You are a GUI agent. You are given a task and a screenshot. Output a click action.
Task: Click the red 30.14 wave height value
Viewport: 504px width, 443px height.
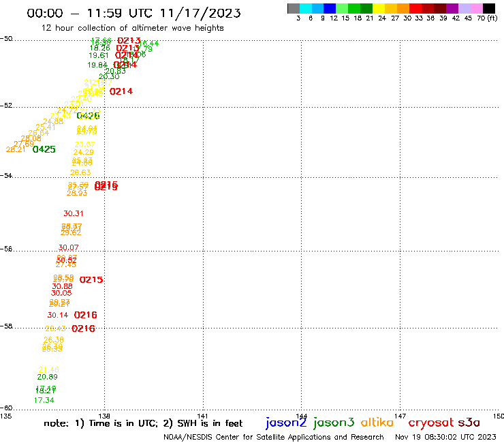58,315
